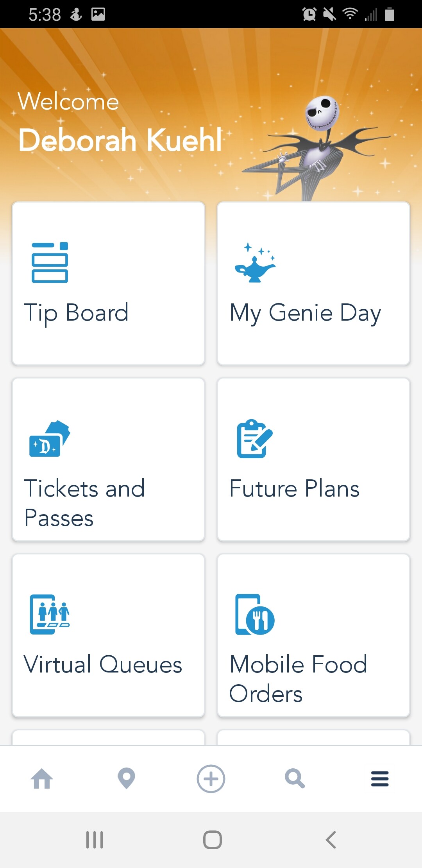Go to the Home tab
This screenshot has width=422, height=868.
(x=42, y=778)
